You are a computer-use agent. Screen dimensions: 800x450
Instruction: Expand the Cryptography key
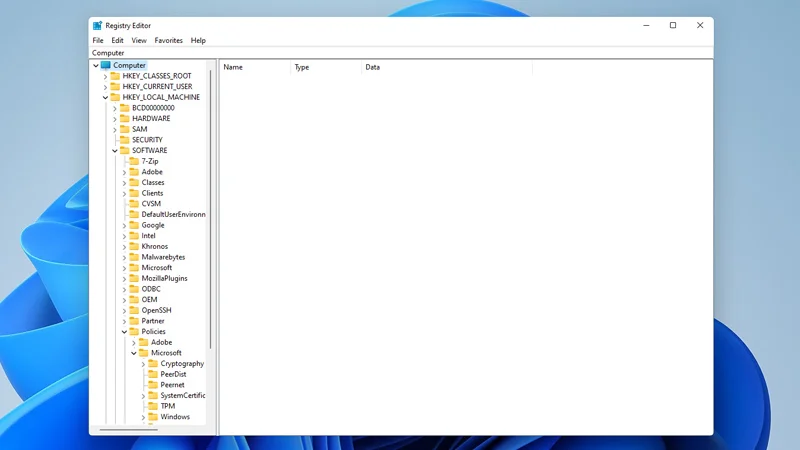pos(143,364)
